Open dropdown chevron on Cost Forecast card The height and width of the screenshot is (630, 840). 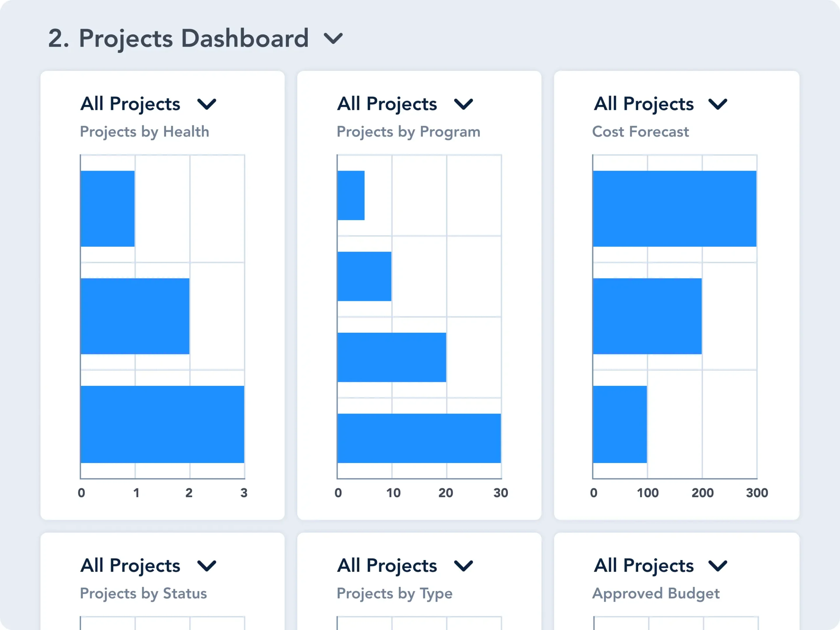pyautogui.click(x=718, y=104)
